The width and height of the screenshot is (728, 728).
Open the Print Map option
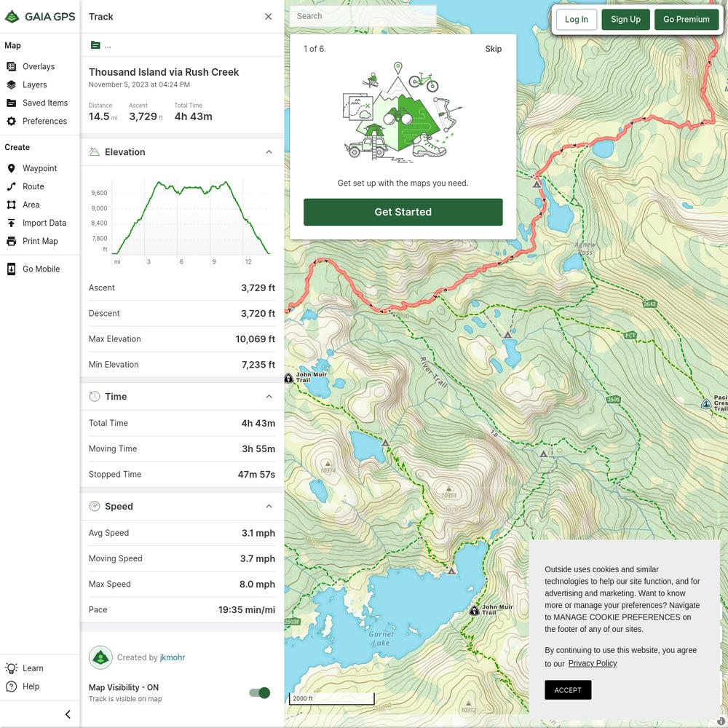[32, 241]
